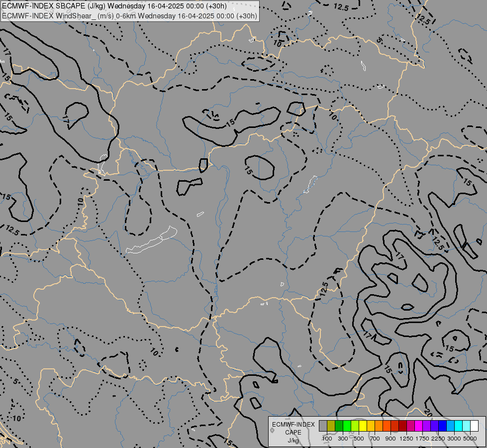Select the dark green legend swatch

pyautogui.click(x=339, y=426)
